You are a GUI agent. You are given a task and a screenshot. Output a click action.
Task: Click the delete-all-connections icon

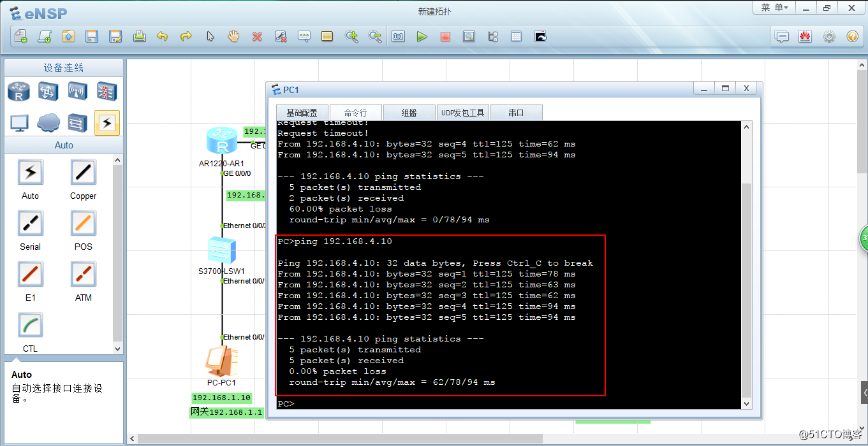(x=281, y=36)
